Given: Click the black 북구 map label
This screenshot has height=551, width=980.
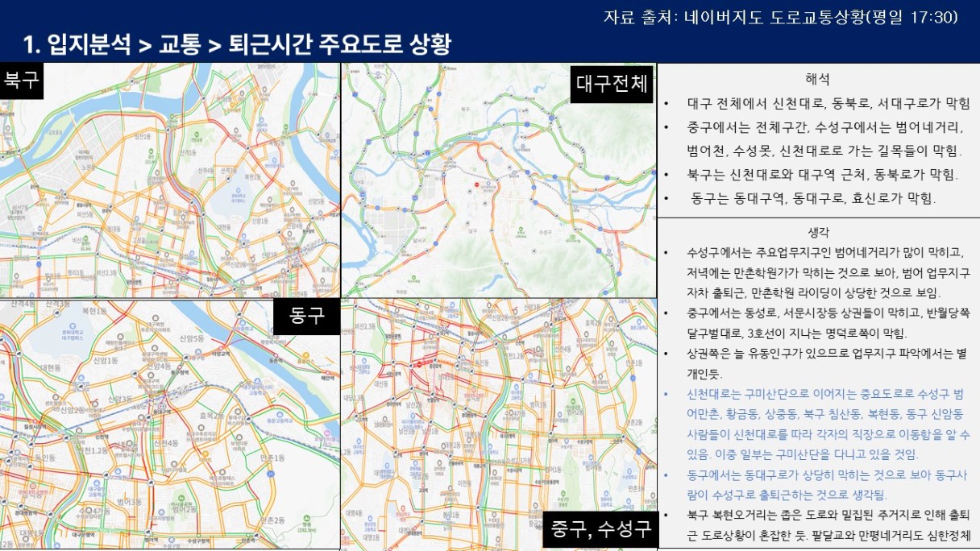Looking at the screenshot, I should pos(21,81).
